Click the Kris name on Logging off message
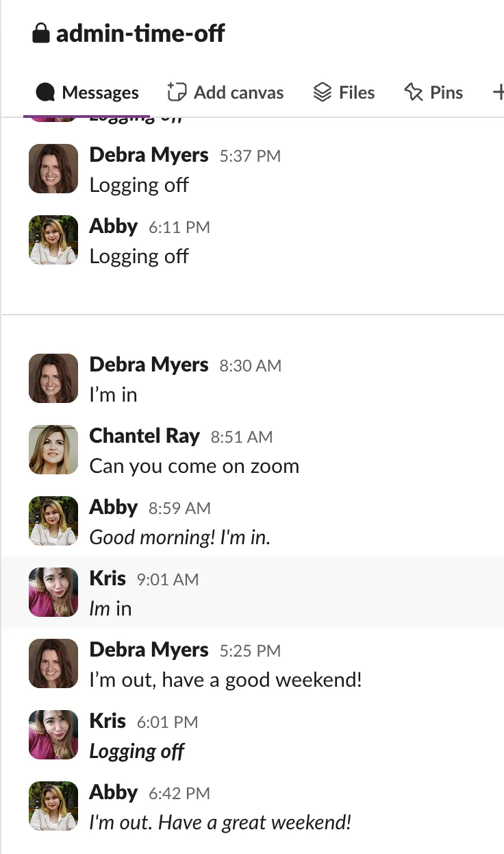This screenshot has height=854, width=504. tap(108, 721)
